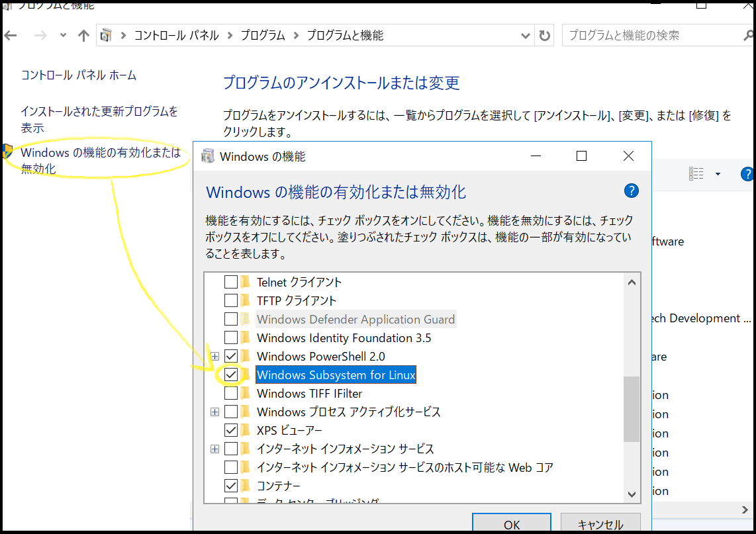The height and width of the screenshot is (534, 756).
Task: Open help in the Programs and Features window
Action: (747, 174)
